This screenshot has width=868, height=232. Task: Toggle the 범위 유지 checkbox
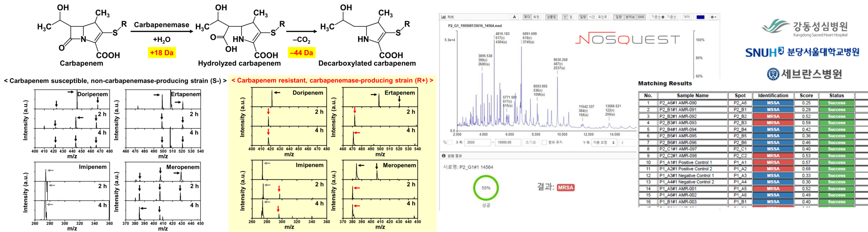click(x=544, y=142)
